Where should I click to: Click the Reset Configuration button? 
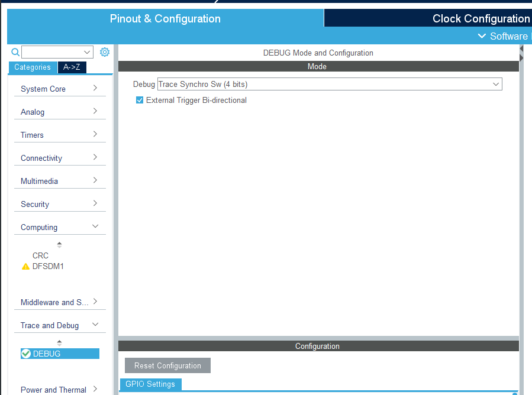pos(167,365)
